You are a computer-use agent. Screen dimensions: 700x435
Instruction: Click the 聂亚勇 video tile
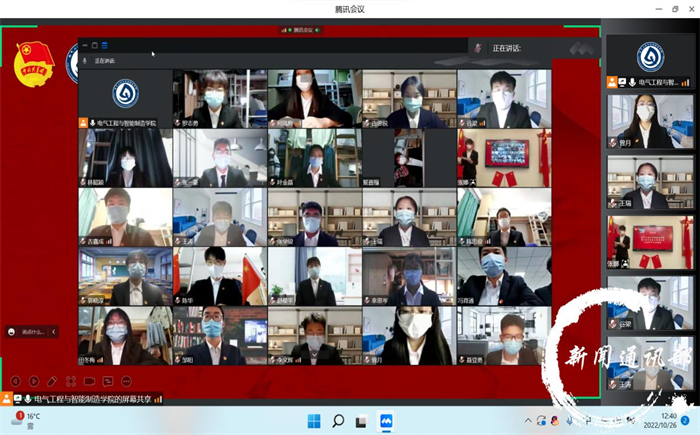tap(504, 335)
